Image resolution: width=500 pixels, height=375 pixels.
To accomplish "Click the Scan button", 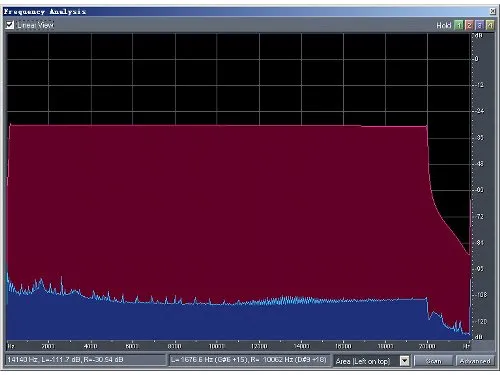I will tap(433, 361).
